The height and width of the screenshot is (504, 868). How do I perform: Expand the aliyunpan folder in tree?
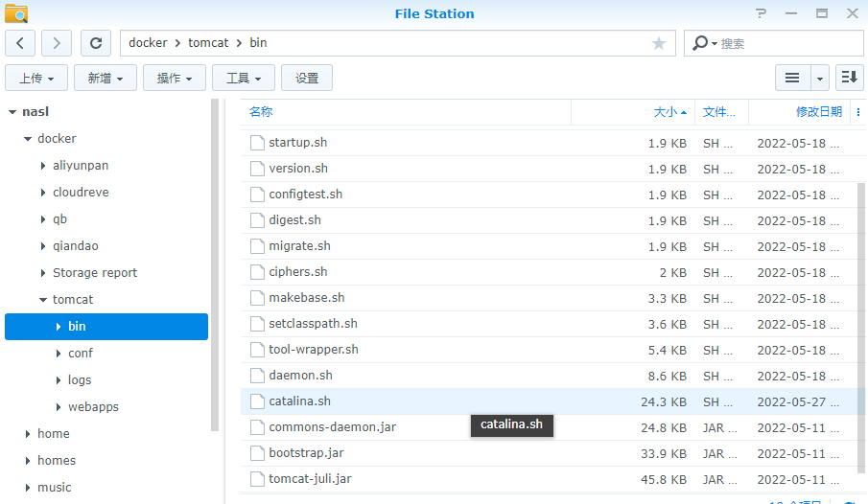tap(43, 166)
